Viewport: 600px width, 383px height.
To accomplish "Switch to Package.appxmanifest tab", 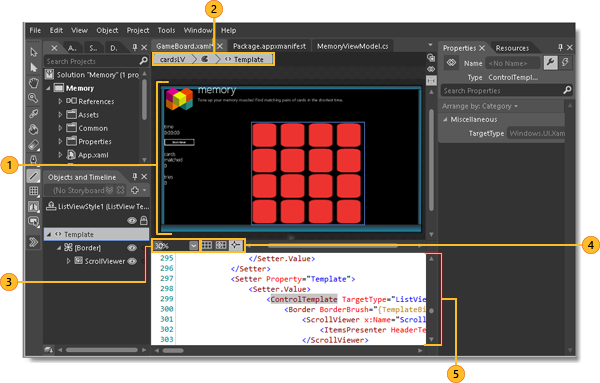I will coord(269,46).
